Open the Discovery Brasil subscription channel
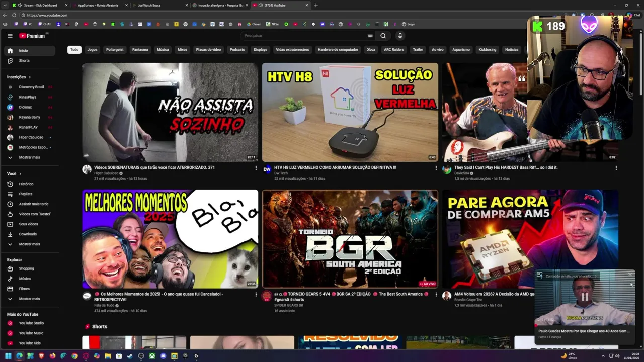 click(x=30, y=87)
